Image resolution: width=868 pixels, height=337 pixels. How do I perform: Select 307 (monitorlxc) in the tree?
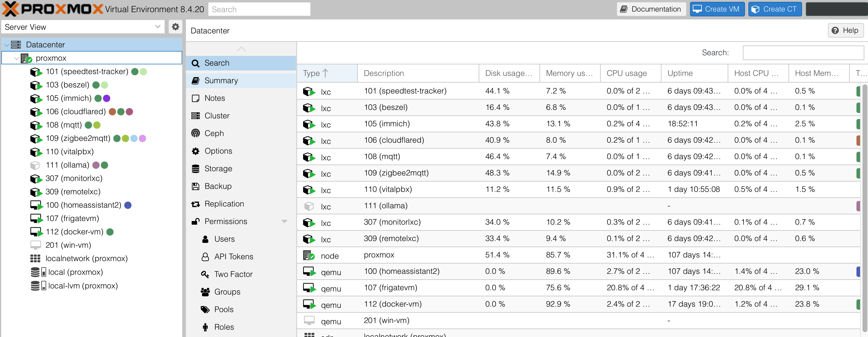pos(74,178)
